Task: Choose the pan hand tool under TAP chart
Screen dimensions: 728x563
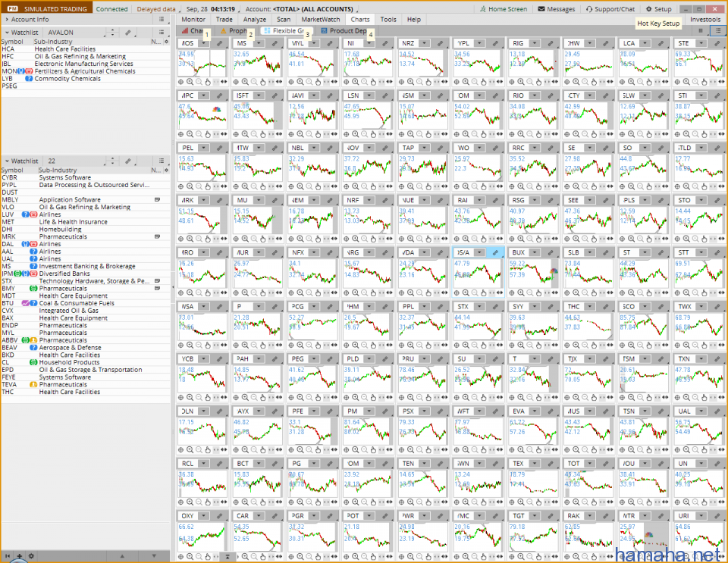Action: 428,186
